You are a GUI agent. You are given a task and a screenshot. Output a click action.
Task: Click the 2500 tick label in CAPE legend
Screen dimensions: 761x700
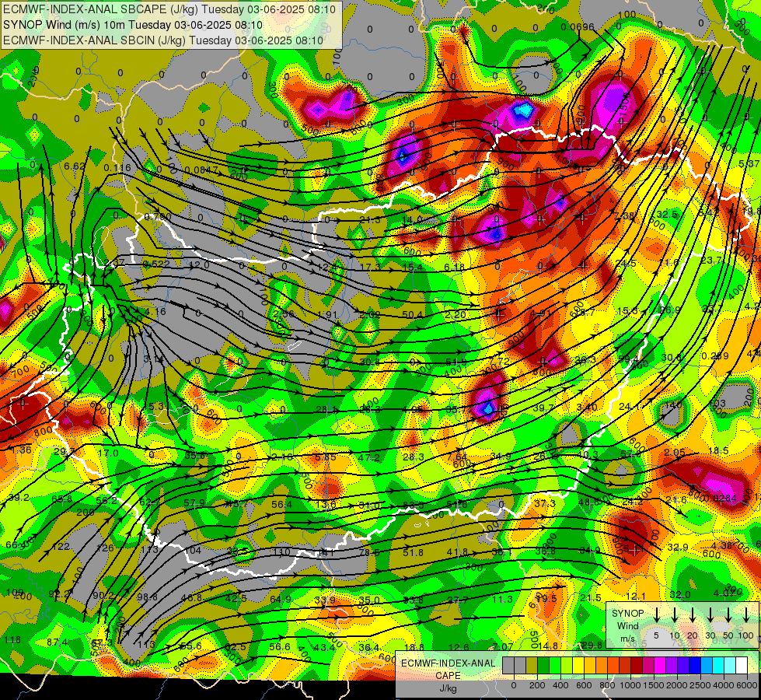pos(701,685)
